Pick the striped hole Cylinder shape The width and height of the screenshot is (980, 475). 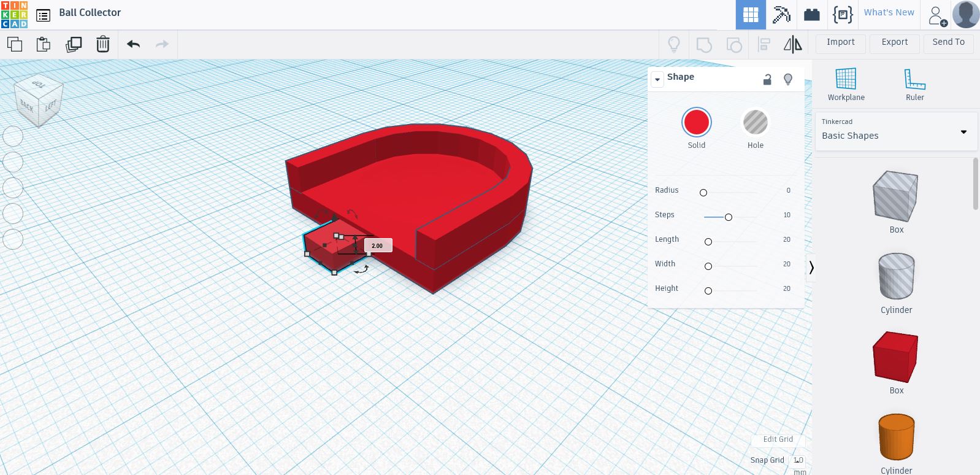click(896, 276)
